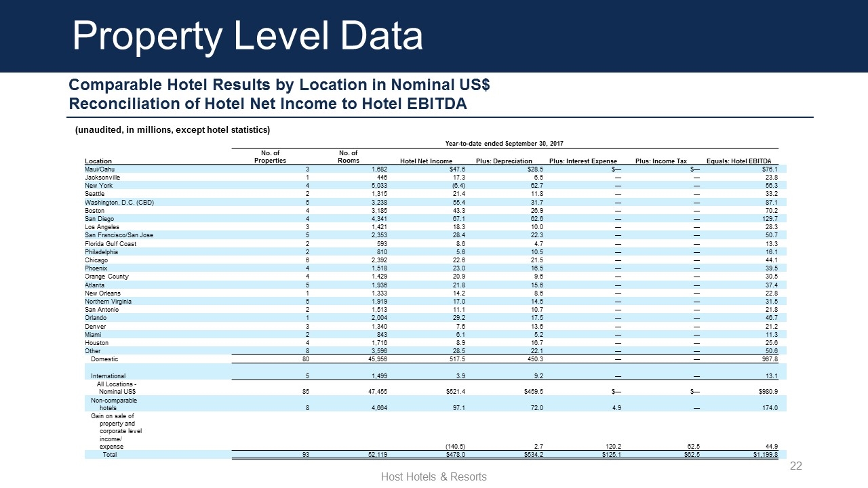Click the 'No. of Rooms' column header

point(349,157)
